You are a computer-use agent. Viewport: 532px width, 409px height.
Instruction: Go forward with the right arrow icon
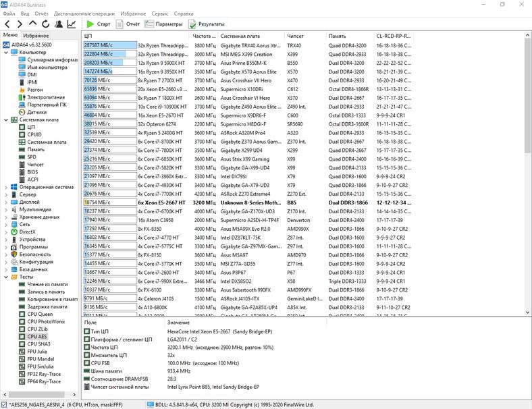pyautogui.click(x=20, y=24)
